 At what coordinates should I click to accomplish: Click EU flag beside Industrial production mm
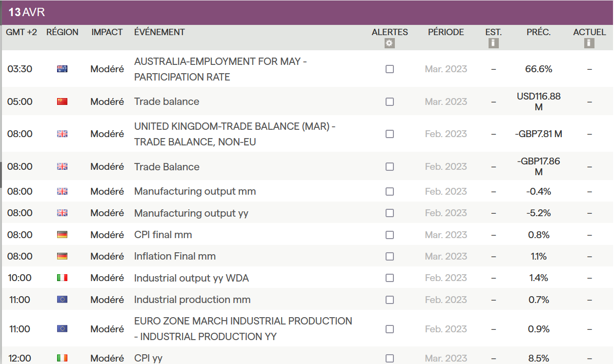click(62, 300)
